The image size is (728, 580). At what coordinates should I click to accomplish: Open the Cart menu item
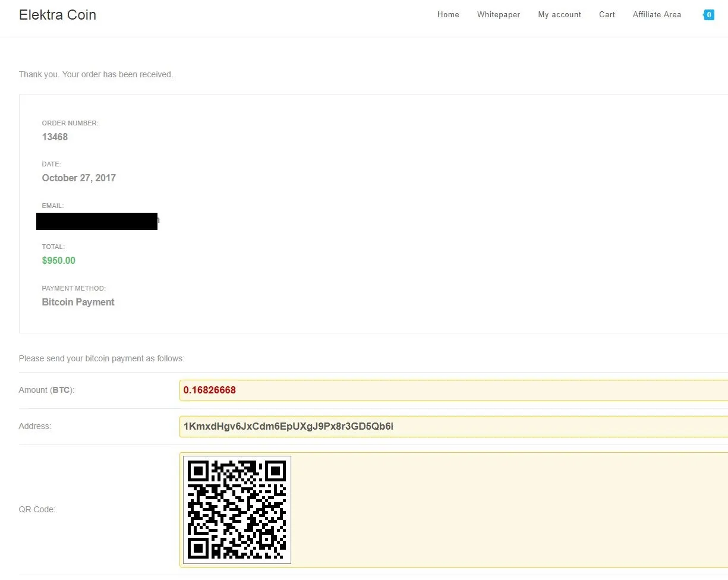(607, 15)
